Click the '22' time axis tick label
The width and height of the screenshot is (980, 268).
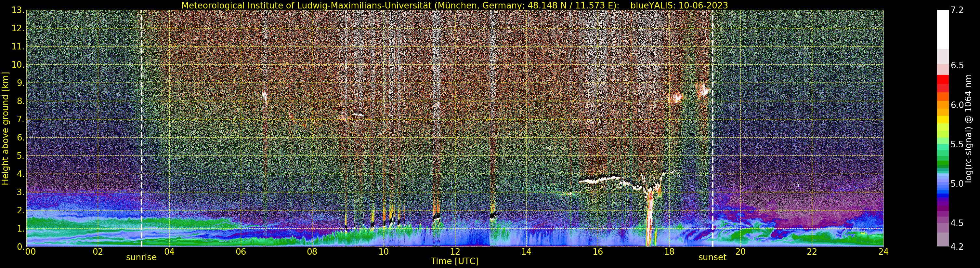812,252
